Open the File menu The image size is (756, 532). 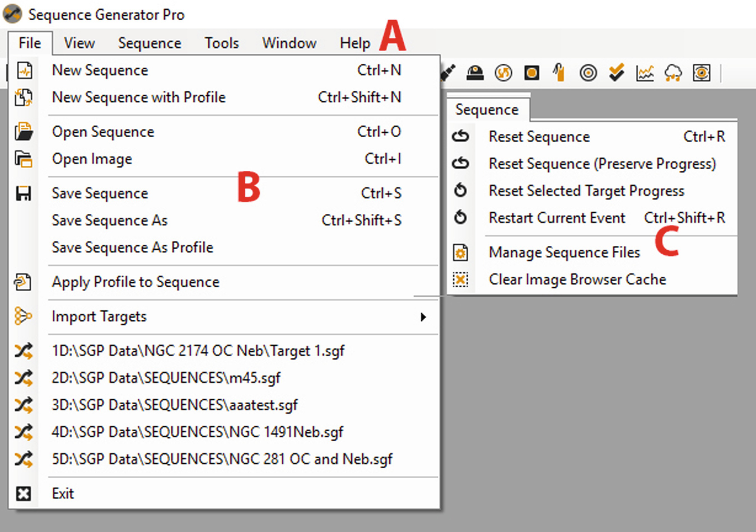[30, 43]
